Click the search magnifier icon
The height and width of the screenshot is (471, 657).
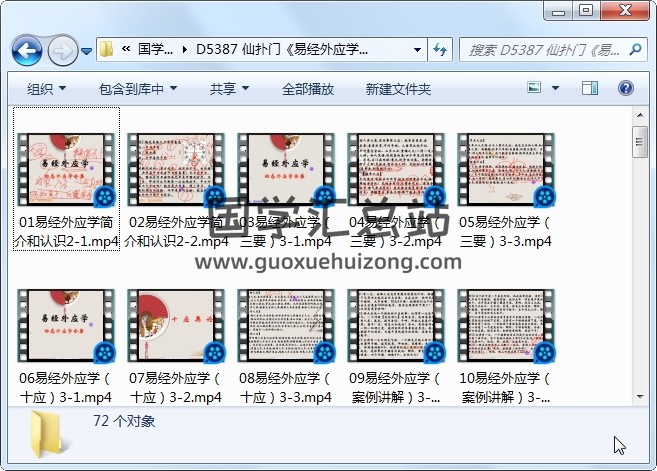636,49
